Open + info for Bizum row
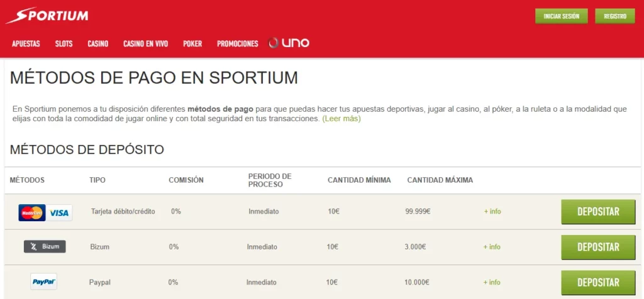The height and width of the screenshot is (299, 644). pos(492,247)
